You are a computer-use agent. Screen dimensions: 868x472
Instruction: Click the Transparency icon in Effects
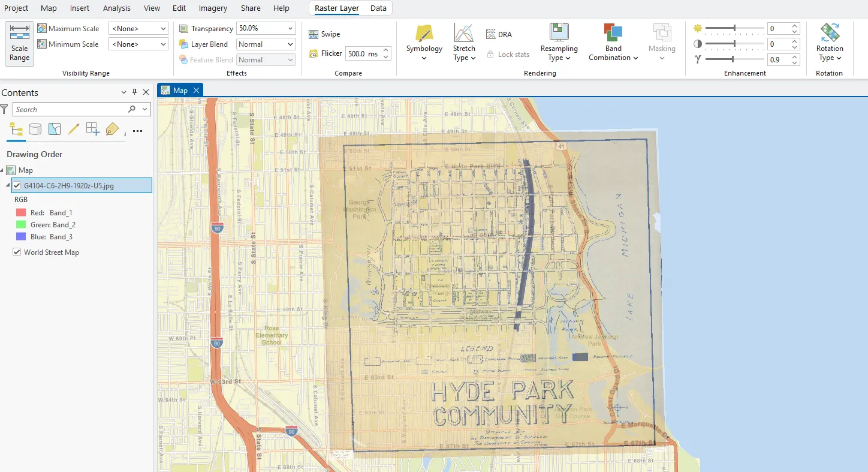pos(184,28)
